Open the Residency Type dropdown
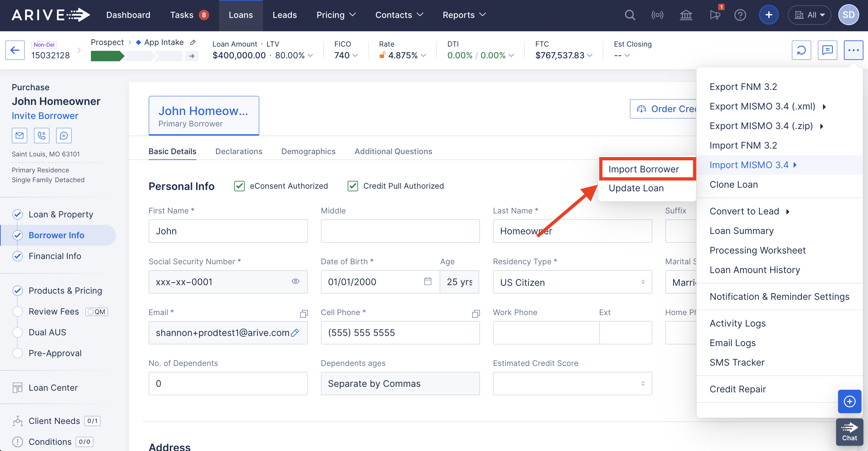The image size is (868, 451). pyautogui.click(x=572, y=282)
